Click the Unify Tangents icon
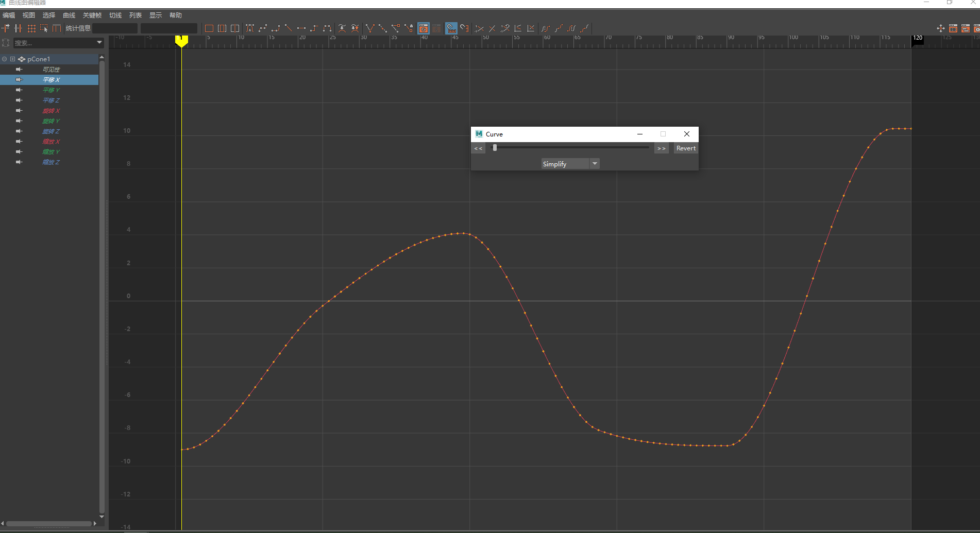 (x=383, y=28)
